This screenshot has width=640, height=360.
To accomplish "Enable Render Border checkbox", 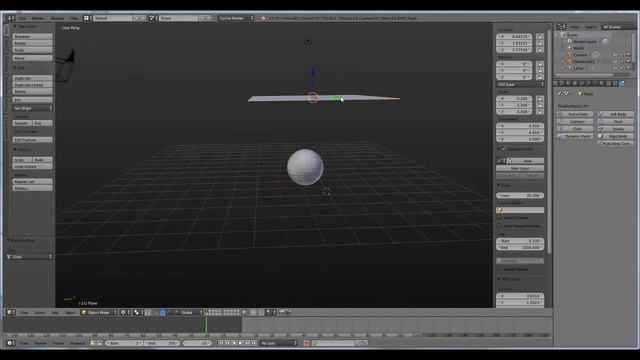I will pos(499,269).
